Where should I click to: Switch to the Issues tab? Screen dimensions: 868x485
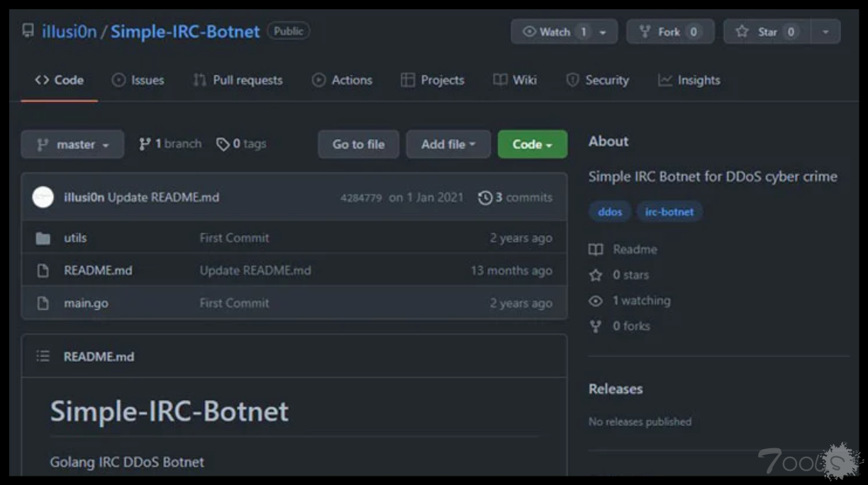coord(138,80)
